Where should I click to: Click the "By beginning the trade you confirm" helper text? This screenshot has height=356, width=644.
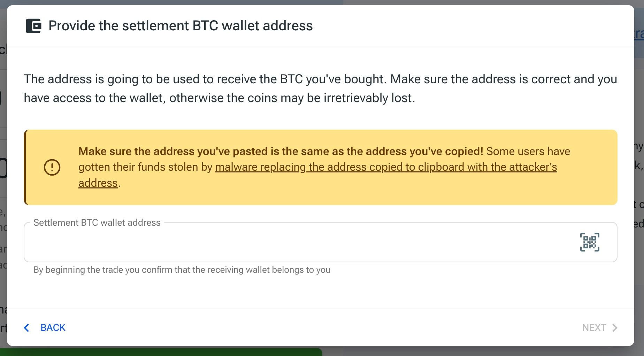[182, 270]
